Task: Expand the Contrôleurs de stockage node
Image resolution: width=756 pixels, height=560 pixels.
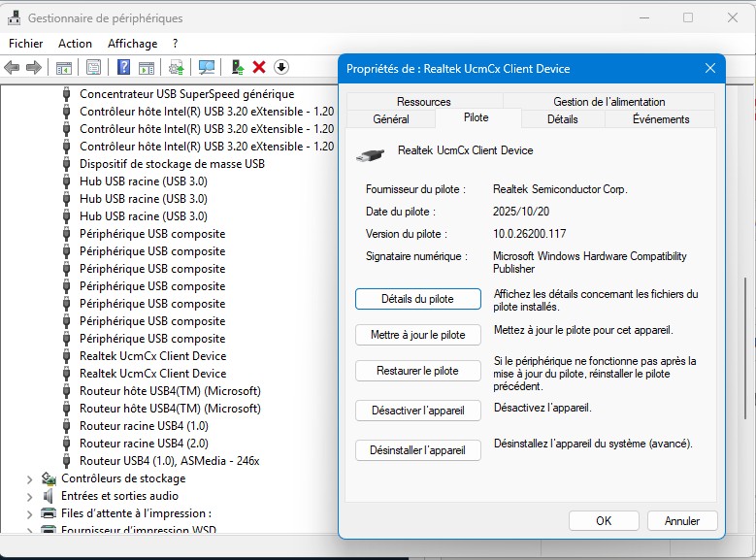Action: (x=29, y=478)
